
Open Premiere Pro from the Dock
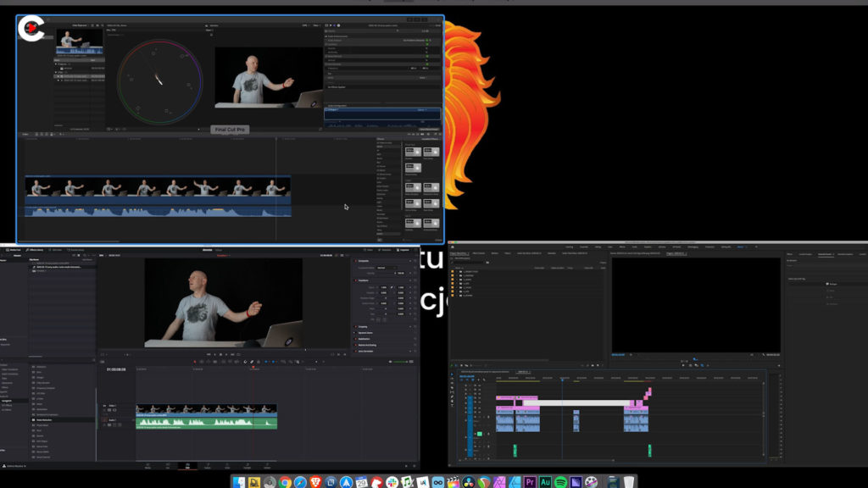pyautogui.click(x=531, y=481)
